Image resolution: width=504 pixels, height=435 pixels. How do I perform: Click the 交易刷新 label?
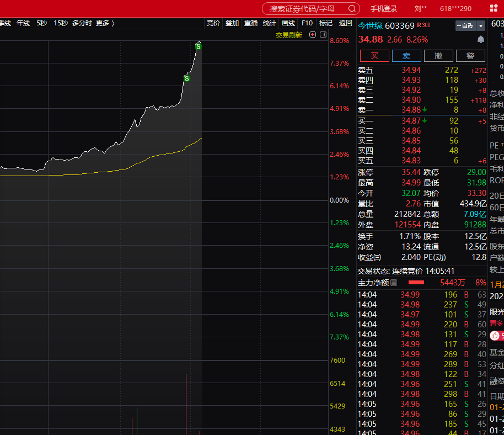point(288,35)
